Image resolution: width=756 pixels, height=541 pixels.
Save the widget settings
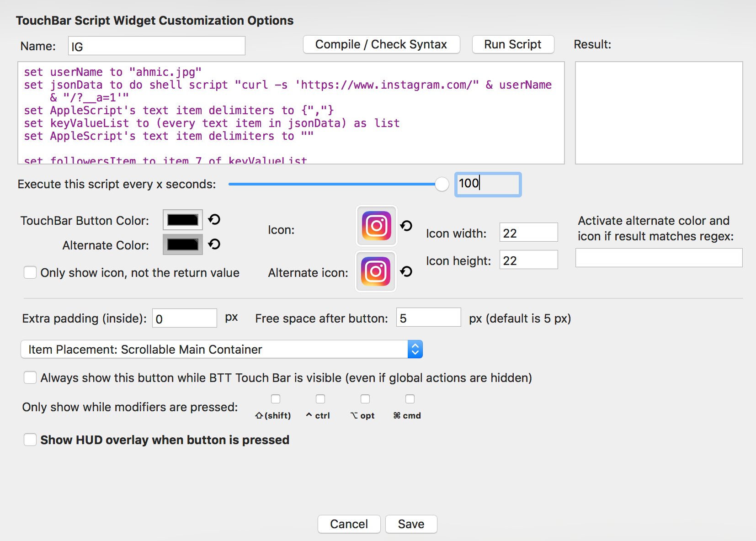[x=411, y=524]
